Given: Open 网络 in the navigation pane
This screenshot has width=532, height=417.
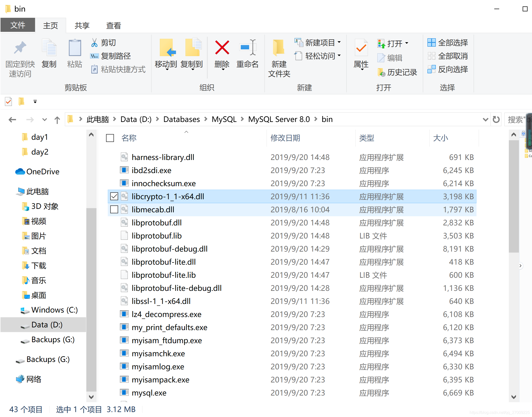Looking at the screenshot, I should point(28,379).
